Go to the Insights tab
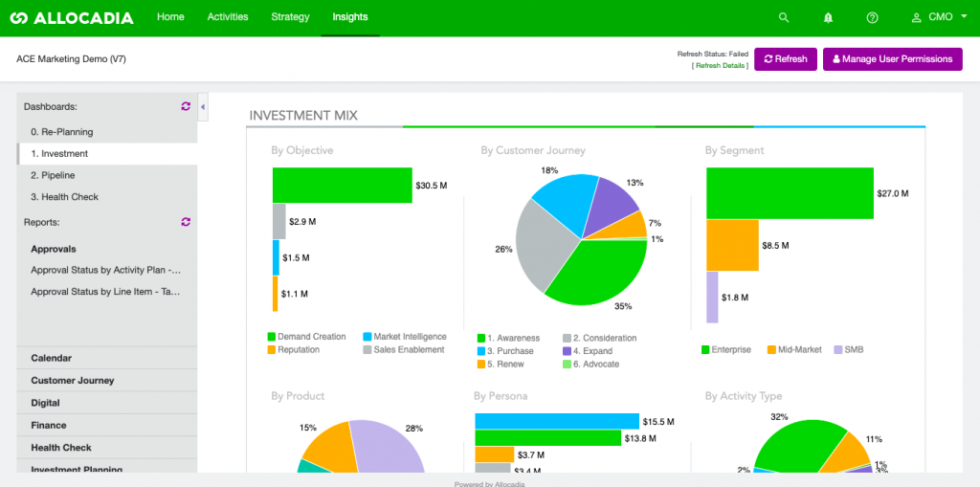This screenshot has width=980, height=487. pos(350,17)
